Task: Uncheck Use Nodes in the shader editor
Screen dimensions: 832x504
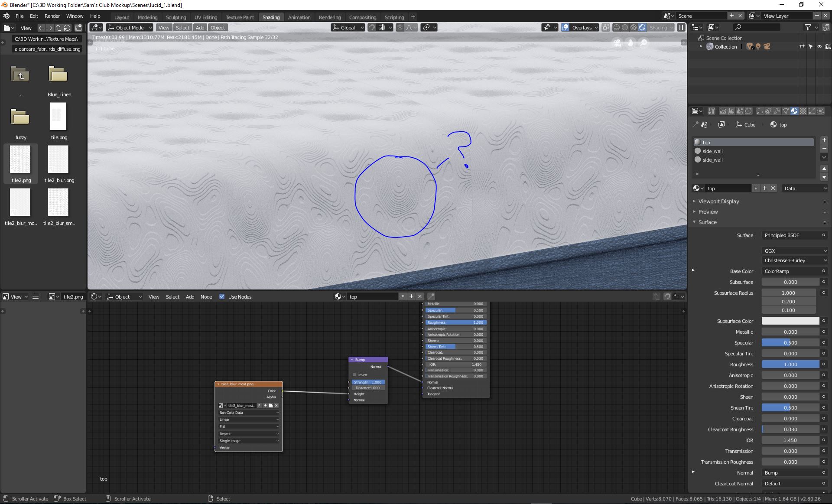Action: pos(222,297)
